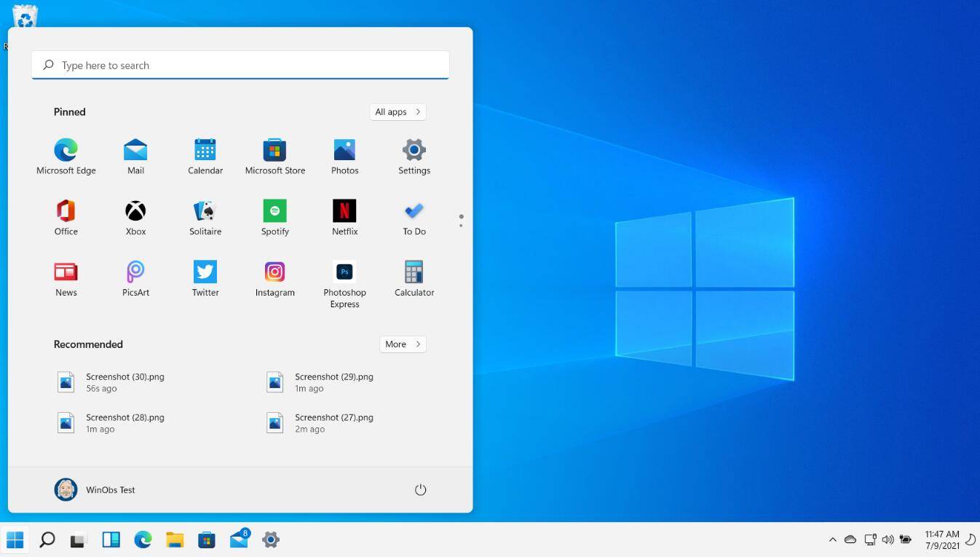Open Widgets from the taskbar
The image size is (980, 557).
tap(111, 540)
